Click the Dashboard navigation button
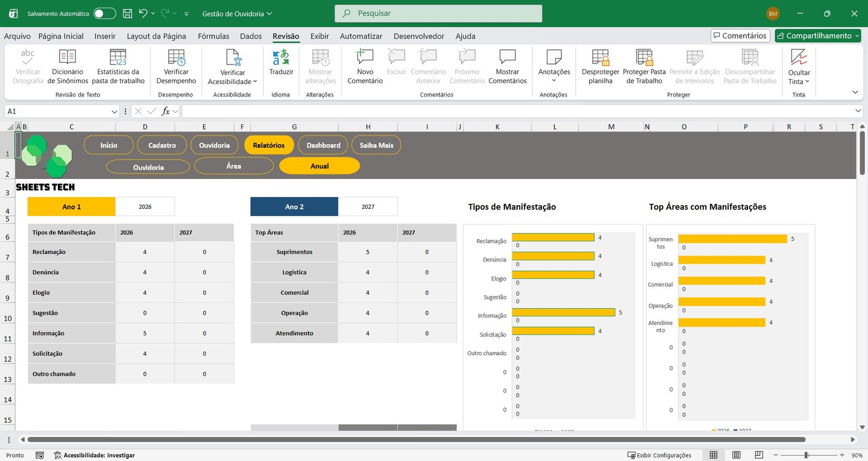This screenshot has height=461, width=868. click(x=323, y=145)
